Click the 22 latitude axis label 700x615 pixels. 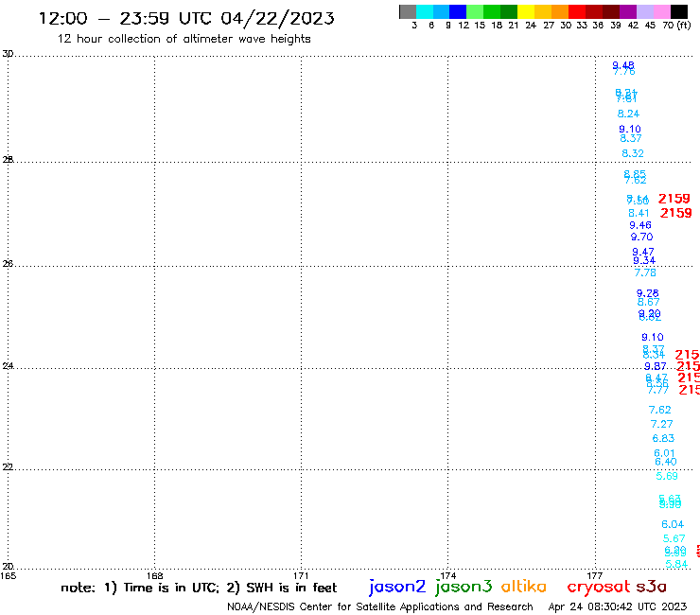click(x=8, y=467)
